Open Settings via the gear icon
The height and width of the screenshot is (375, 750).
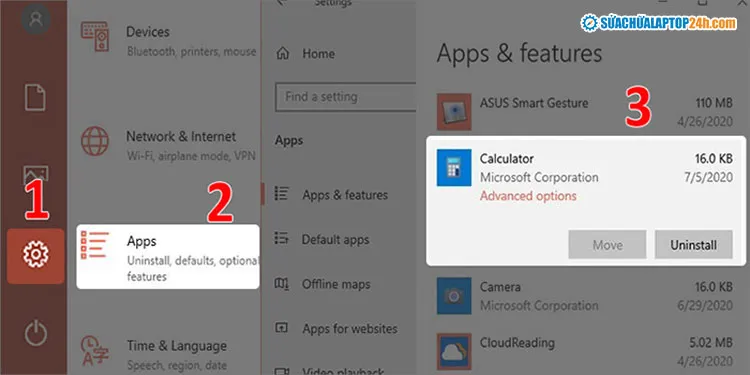coord(35,255)
